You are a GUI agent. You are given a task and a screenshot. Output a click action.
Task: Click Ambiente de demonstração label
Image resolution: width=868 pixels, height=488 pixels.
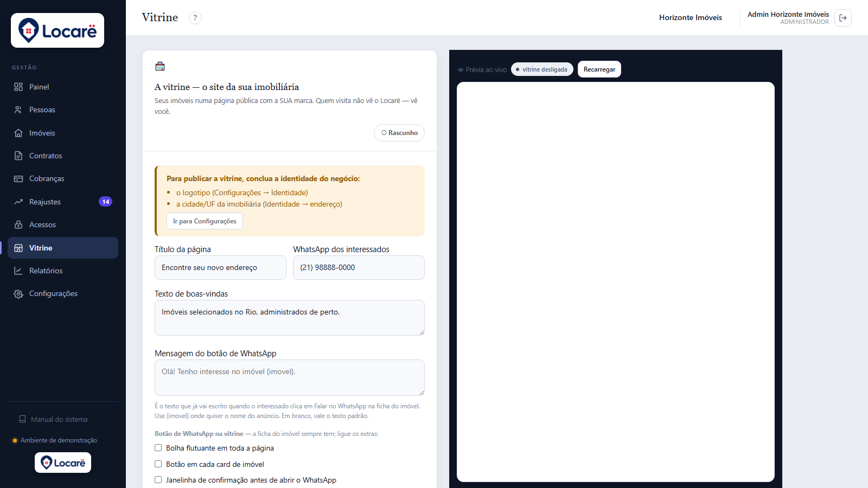(59, 440)
